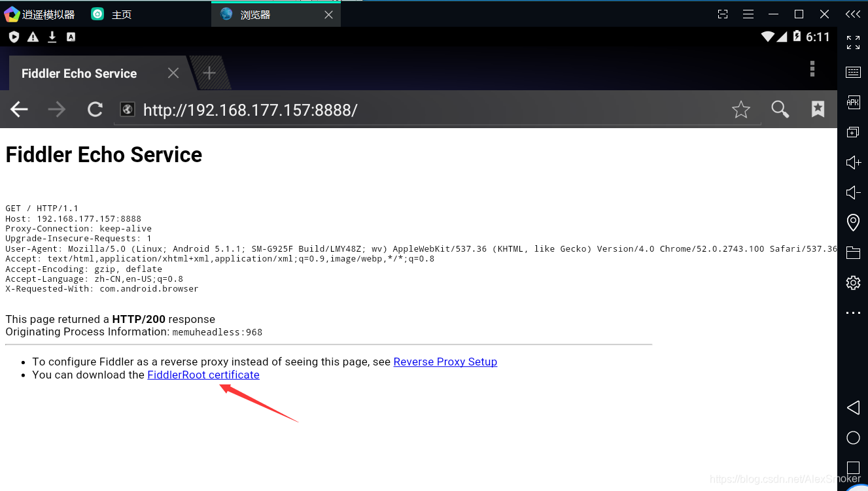Click the Upgrade-Insecure-Requests: 1 line
Image resolution: width=868 pixels, height=491 pixels.
pos(78,239)
